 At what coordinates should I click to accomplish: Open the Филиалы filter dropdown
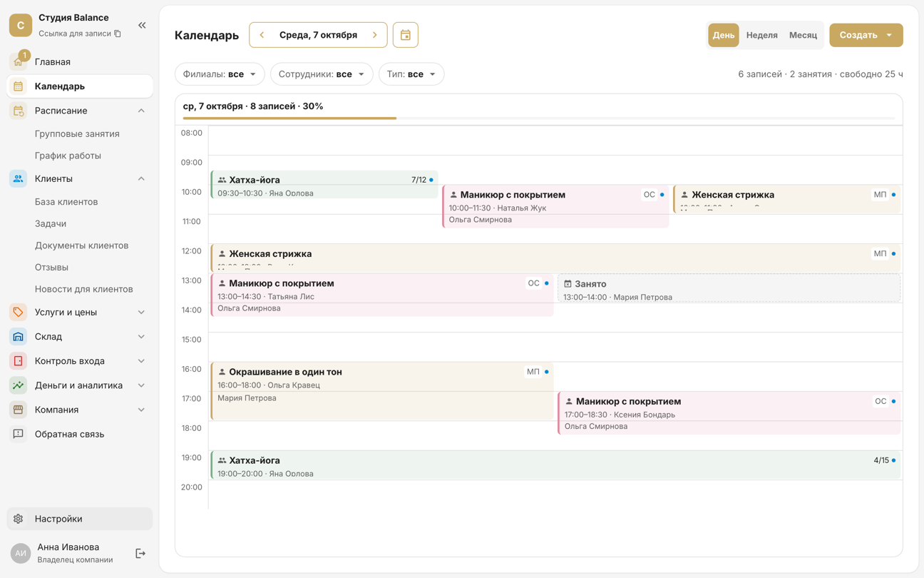click(x=220, y=74)
